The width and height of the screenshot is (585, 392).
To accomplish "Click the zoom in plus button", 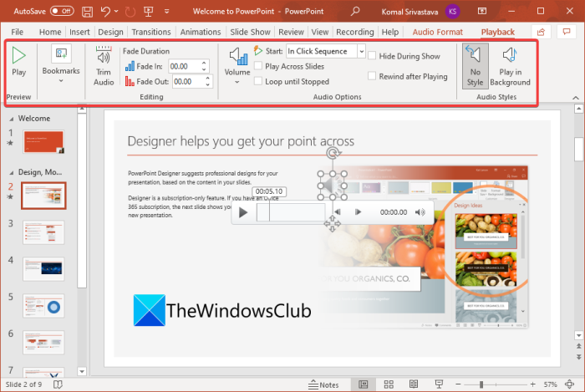I will pos(533,384).
